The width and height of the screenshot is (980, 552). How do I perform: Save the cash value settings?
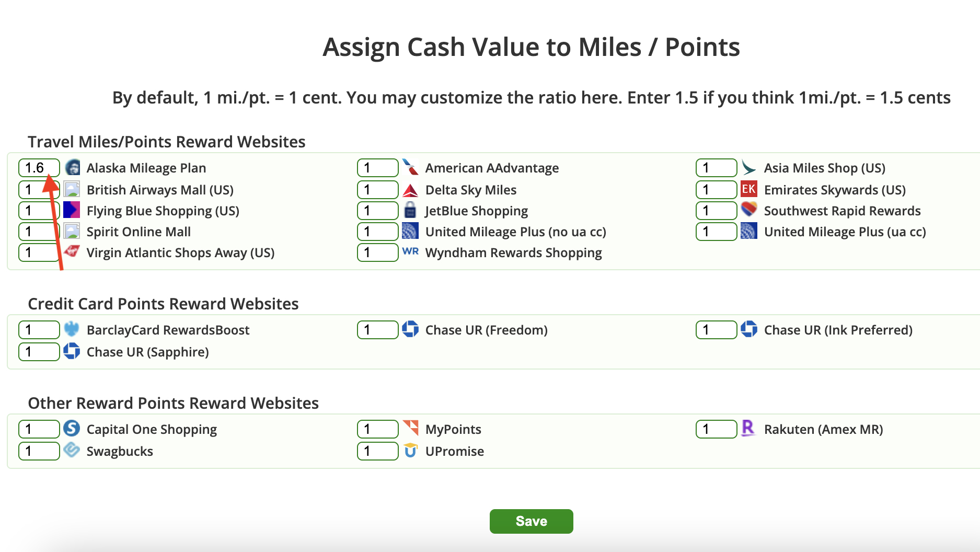click(x=531, y=521)
